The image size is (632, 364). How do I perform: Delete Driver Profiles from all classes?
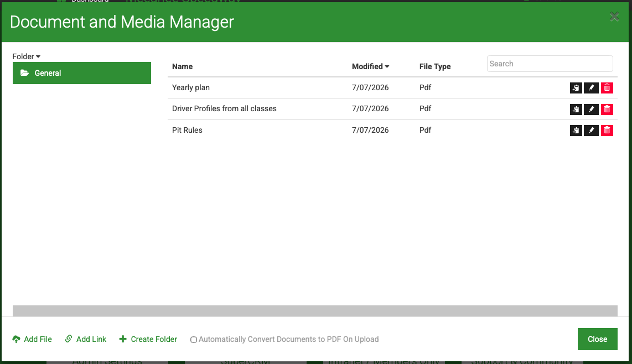[607, 109]
